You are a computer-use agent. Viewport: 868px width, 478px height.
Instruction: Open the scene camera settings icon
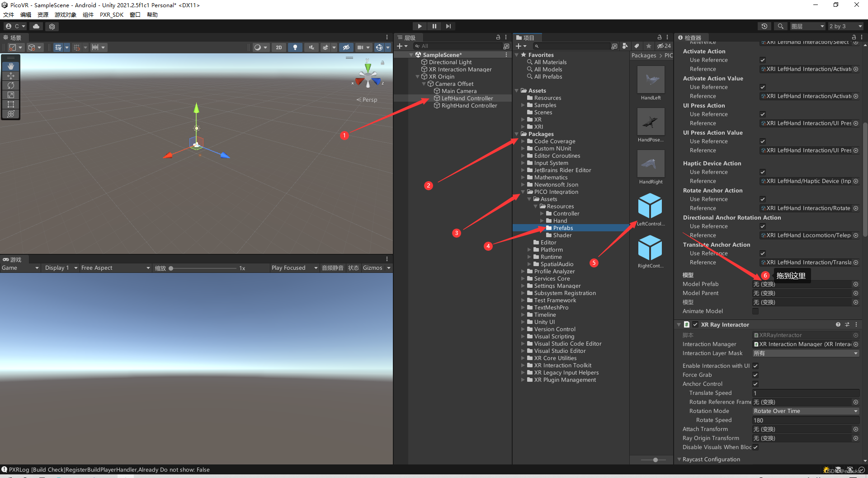coord(360,47)
